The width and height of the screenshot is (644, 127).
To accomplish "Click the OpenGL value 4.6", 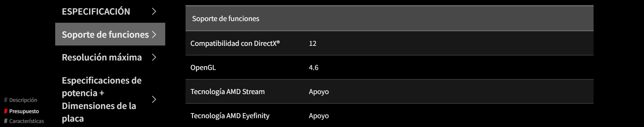I will [314, 67].
